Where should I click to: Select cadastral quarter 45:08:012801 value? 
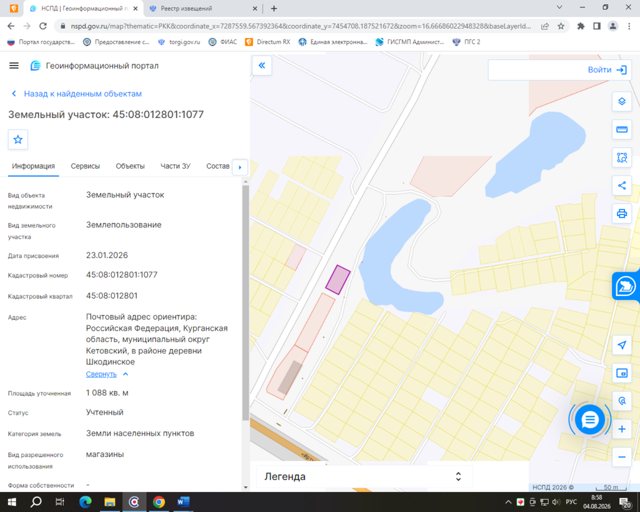[112, 296]
